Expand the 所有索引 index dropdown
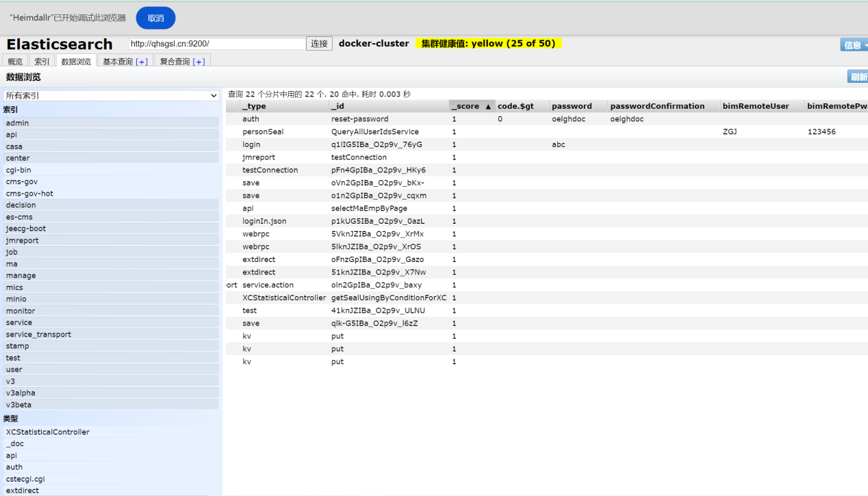 111,96
